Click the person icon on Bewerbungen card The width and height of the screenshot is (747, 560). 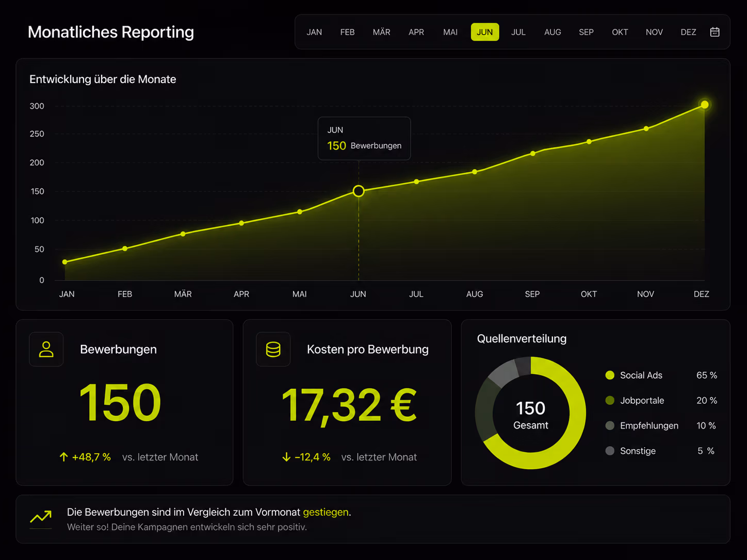pos(46,349)
